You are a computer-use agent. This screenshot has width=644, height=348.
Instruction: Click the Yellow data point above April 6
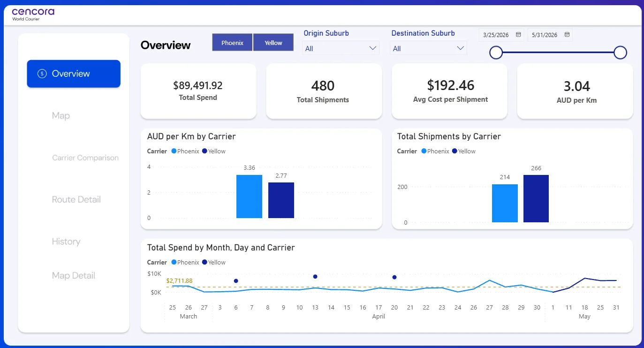tap(236, 281)
